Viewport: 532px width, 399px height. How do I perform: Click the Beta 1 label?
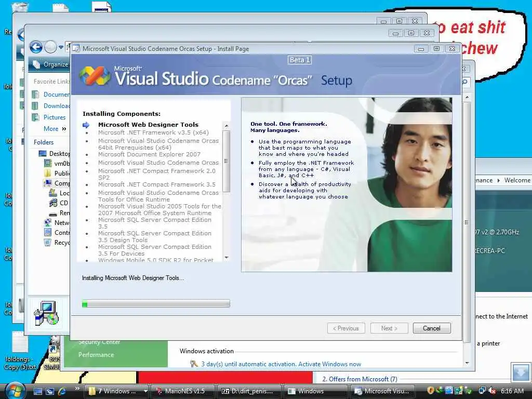300,60
